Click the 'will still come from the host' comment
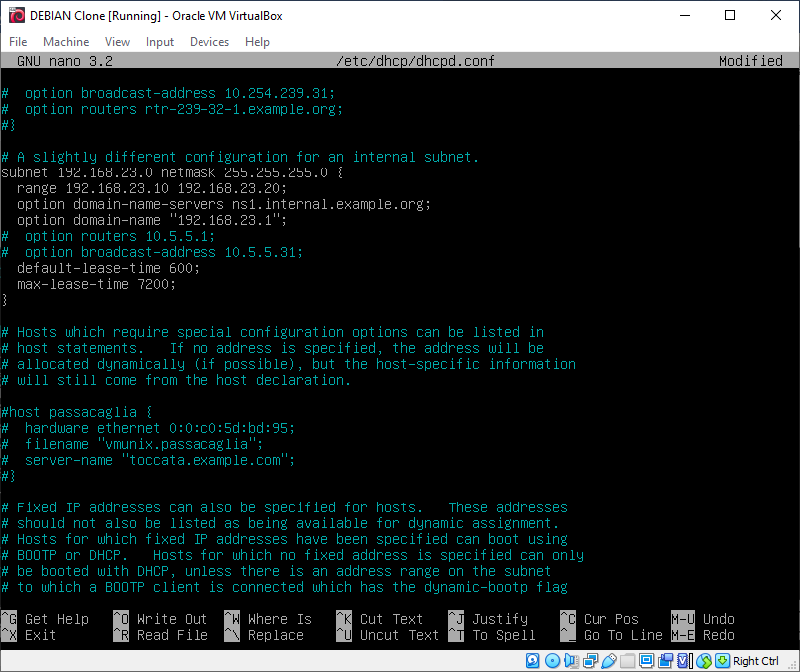Image resolution: width=800 pixels, height=672 pixels. coord(176,380)
